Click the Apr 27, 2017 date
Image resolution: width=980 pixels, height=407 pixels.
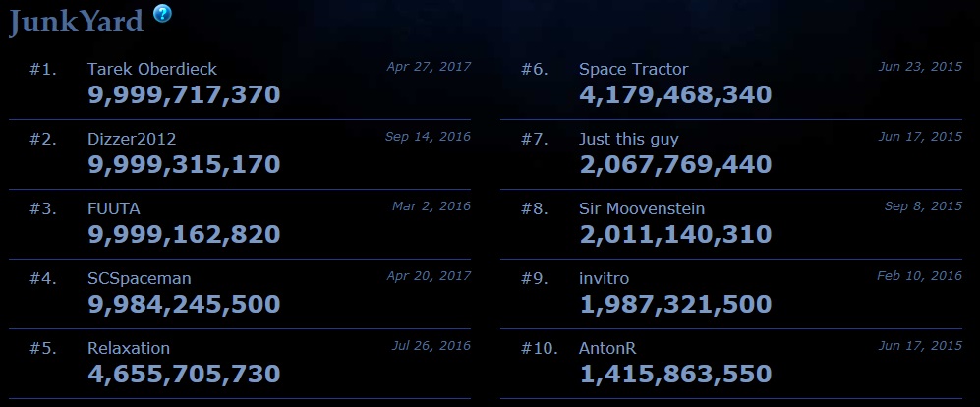click(x=429, y=66)
